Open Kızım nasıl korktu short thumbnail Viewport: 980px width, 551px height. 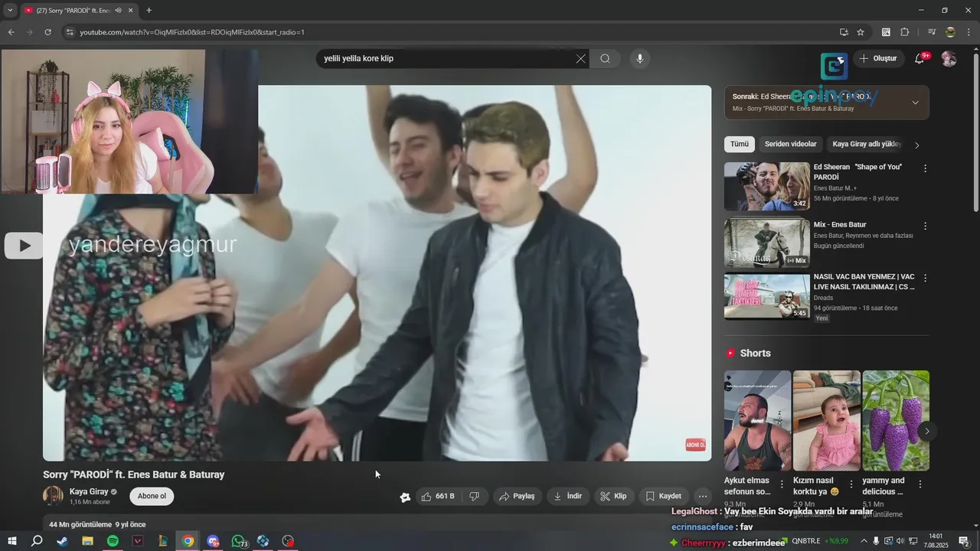(827, 421)
